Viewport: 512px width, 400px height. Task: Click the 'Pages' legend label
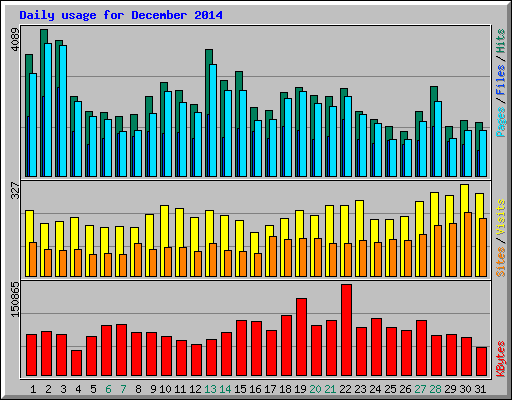pyautogui.click(x=500, y=122)
